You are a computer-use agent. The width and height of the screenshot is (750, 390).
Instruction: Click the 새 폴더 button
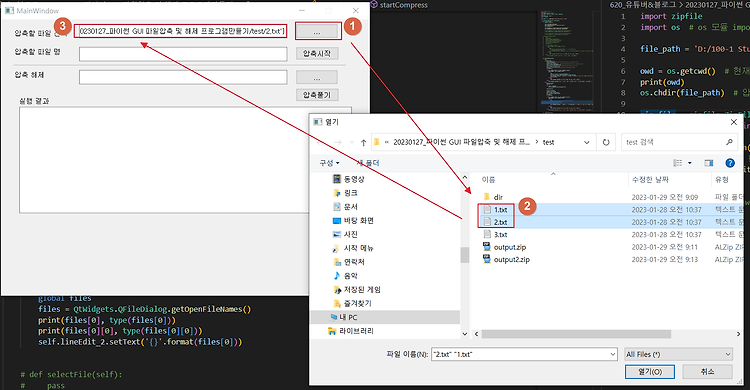click(x=367, y=163)
